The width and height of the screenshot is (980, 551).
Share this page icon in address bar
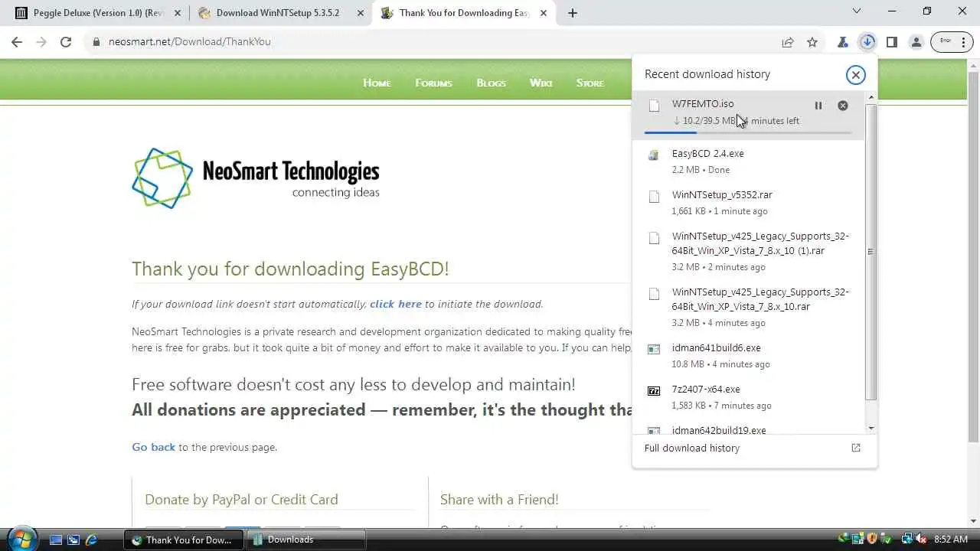tap(788, 42)
